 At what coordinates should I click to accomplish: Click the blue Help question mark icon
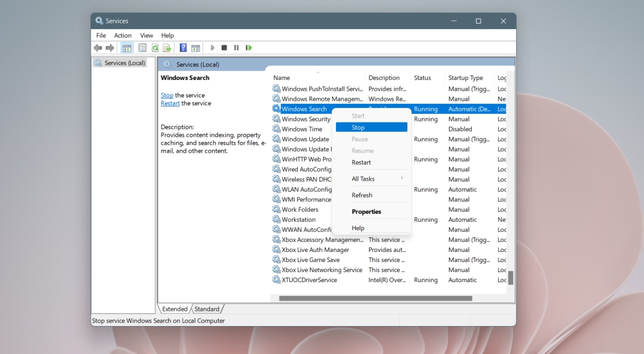(183, 48)
